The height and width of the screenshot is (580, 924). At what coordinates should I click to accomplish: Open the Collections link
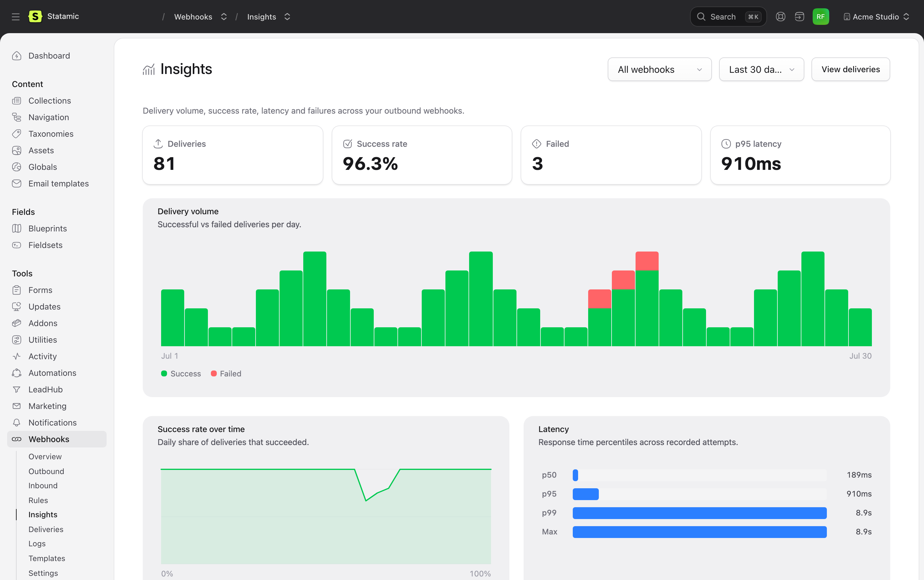49,100
